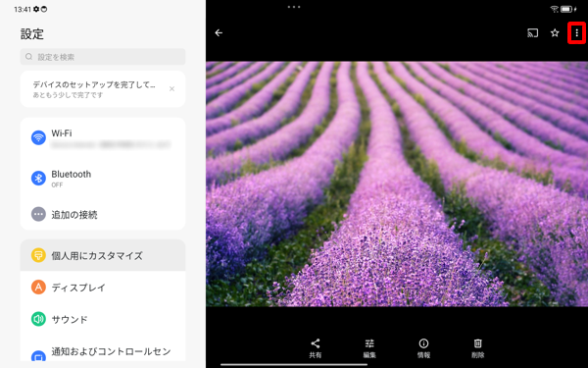Open 通知およびコントロールセン settings

(103, 352)
